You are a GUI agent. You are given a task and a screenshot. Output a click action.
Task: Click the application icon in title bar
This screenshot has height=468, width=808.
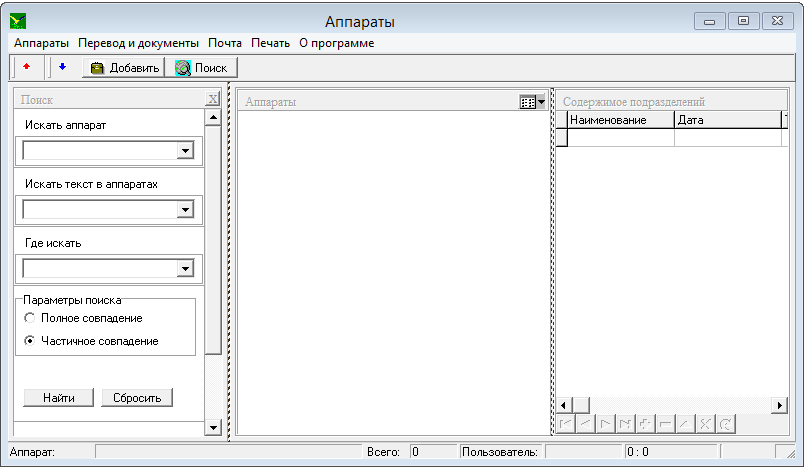pyautogui.click(x=18, y=21)
